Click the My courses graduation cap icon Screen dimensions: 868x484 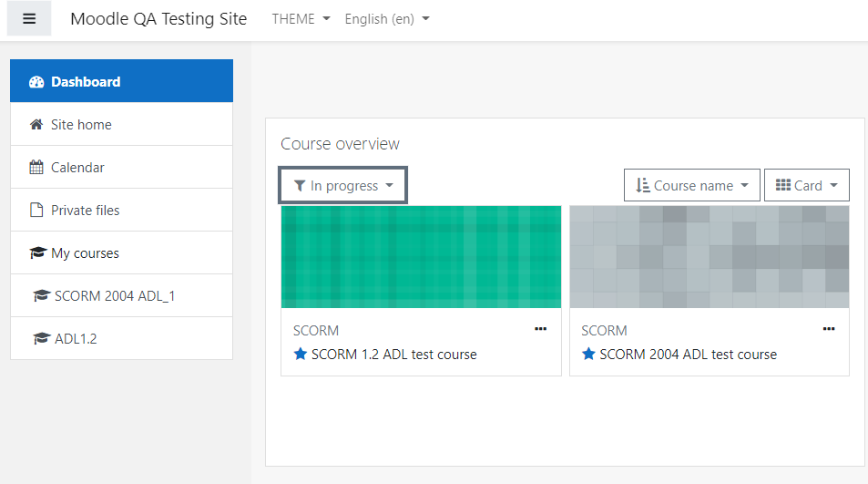click(x=37, y=253)
